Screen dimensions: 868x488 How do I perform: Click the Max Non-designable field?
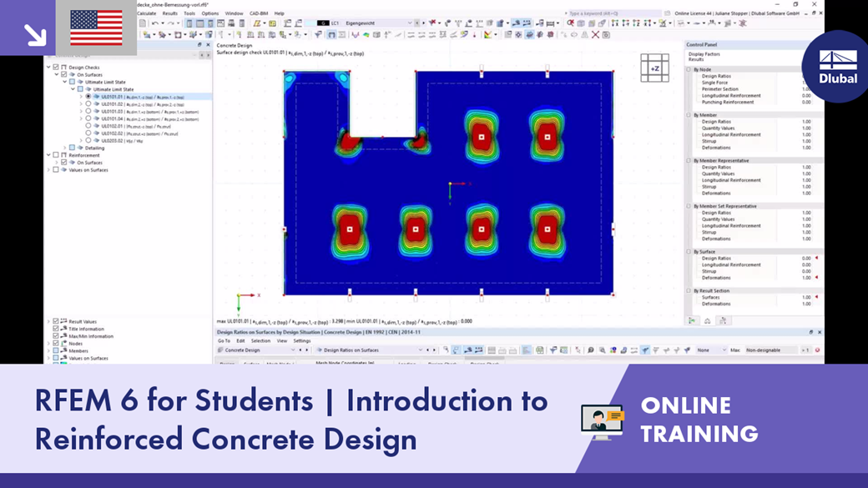coord(771,350)
